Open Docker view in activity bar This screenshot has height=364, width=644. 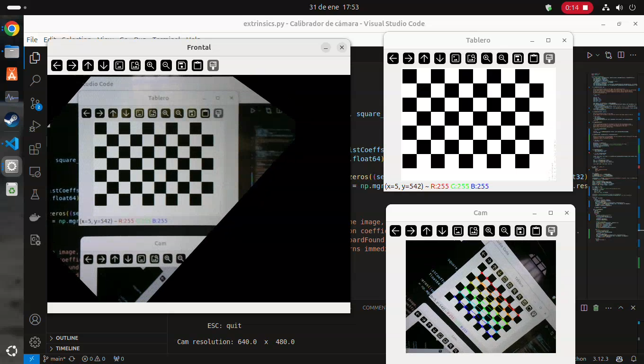pos(35,217)
